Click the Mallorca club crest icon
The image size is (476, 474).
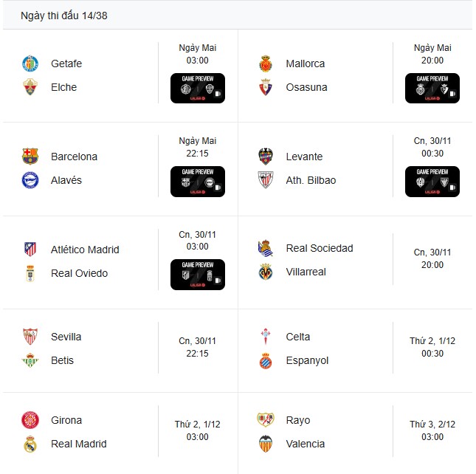pos(266,63)
